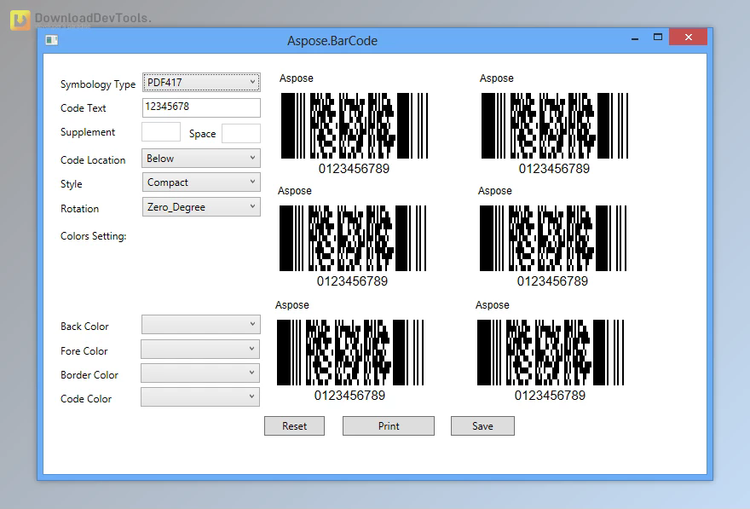The height and width of the screenshot is (509, 750).
Task: Expand the Fore Color dropdown
Action: (x=200, y=349)
